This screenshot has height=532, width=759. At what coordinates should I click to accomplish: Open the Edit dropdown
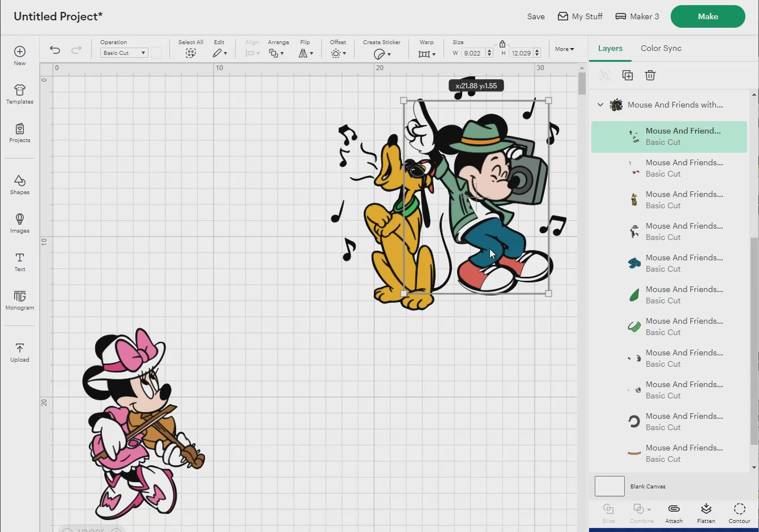coord(220,53)
